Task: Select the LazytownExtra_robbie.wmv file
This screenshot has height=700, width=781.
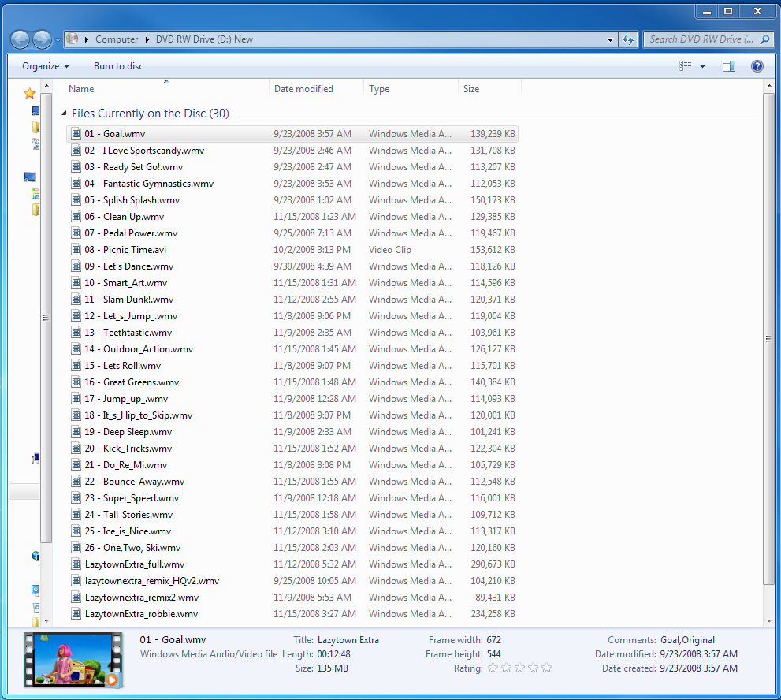Action: click(141, 614)
